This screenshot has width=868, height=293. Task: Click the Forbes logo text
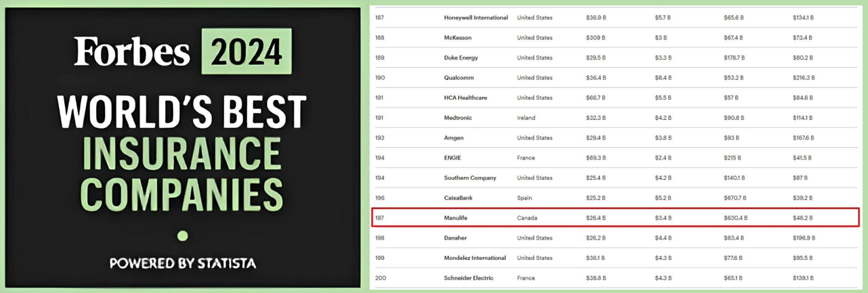coord(132,51)
